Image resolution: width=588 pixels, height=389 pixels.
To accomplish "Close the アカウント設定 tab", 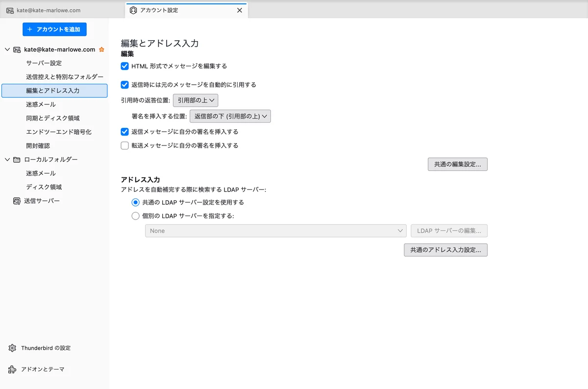I will 240,10.
